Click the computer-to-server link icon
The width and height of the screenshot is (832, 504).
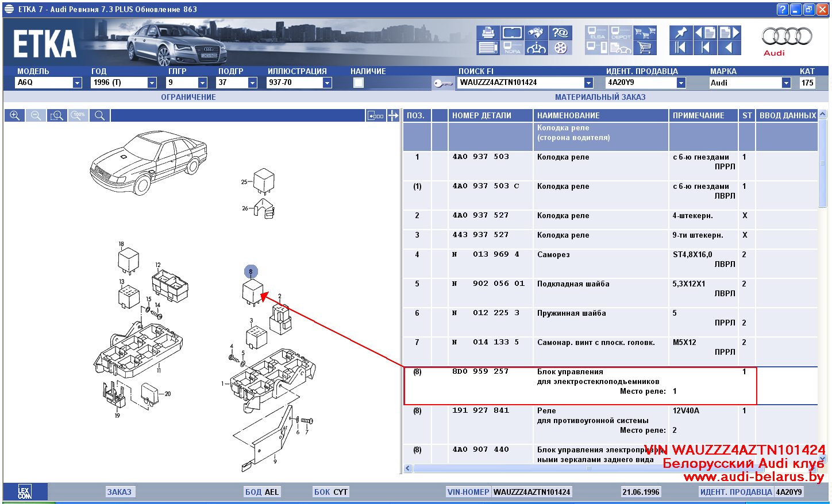click(596, 48)
